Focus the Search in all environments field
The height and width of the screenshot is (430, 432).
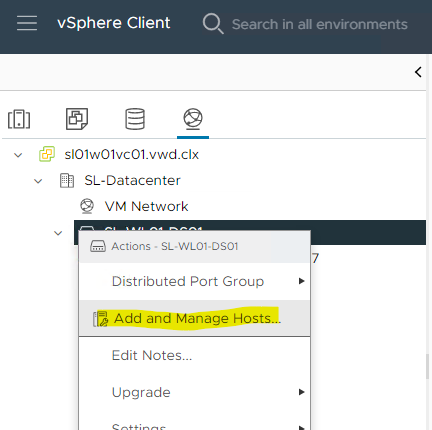(x=319, y=24)
